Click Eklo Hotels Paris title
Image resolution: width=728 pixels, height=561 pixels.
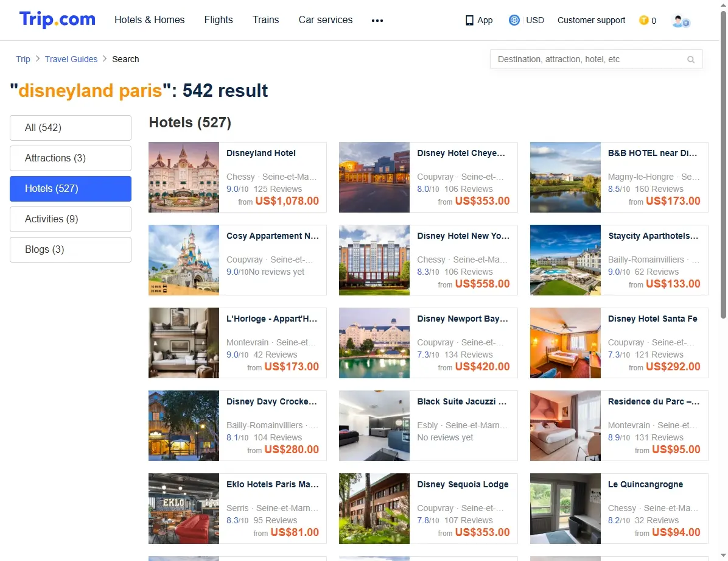pos(273,484)
